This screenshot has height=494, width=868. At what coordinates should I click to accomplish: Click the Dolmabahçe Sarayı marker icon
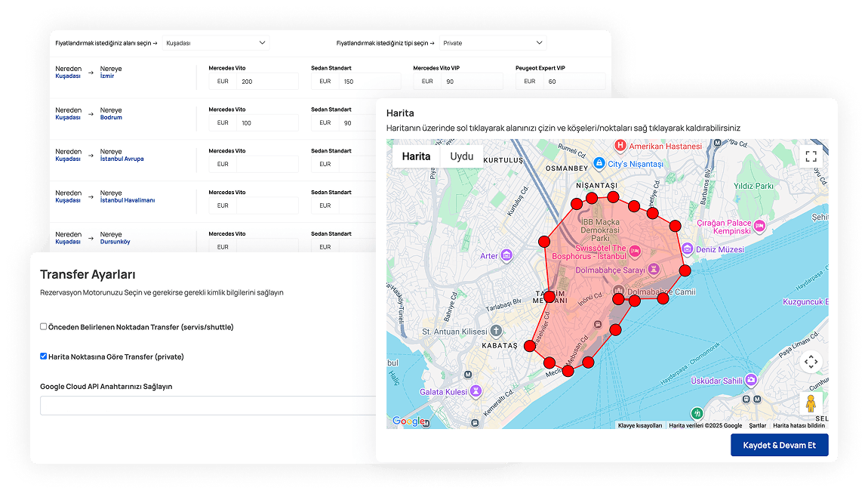tap(654, 269)
